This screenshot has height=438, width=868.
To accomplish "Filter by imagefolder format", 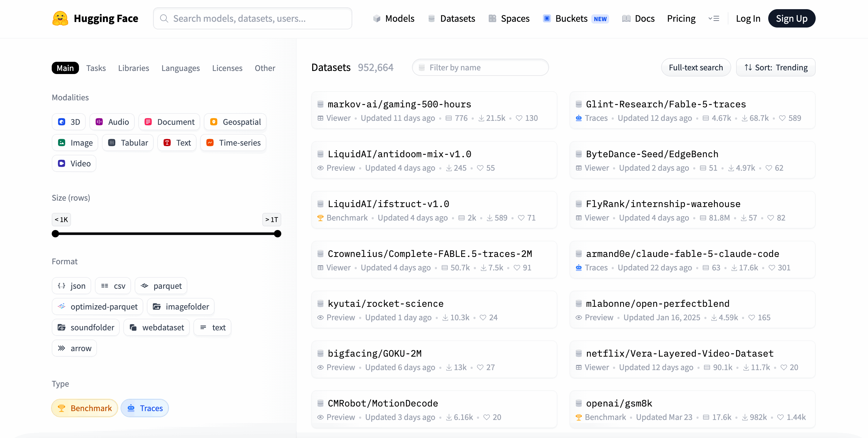I will [181, 307].
